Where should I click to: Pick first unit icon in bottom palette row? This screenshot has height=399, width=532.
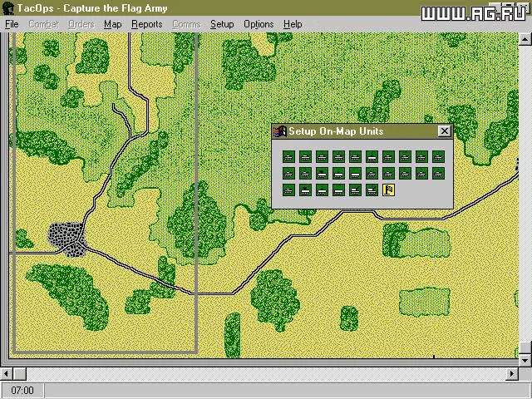(288, 190)
